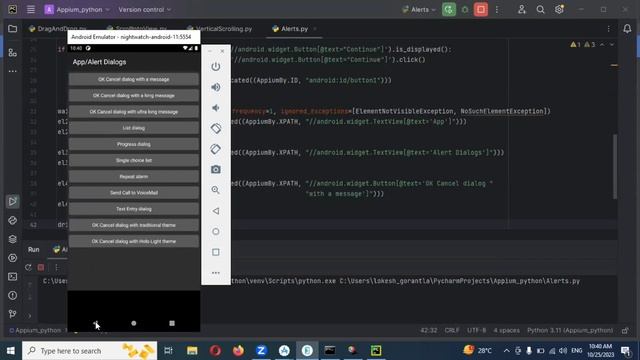
Task: Tap OK Cancel dialog with traditional theme
Action: pyautogui.click(x=133, y=225)
